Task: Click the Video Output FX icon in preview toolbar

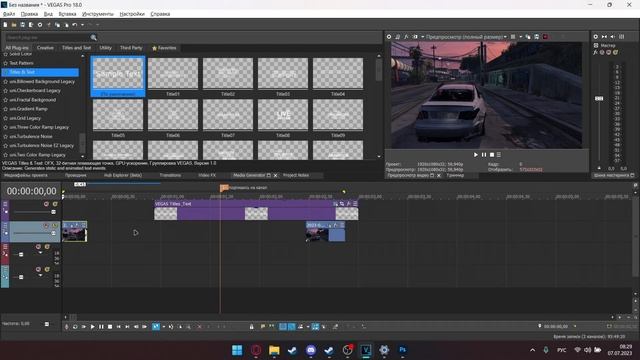Action: pyautogui.click(x=406, y=37)
